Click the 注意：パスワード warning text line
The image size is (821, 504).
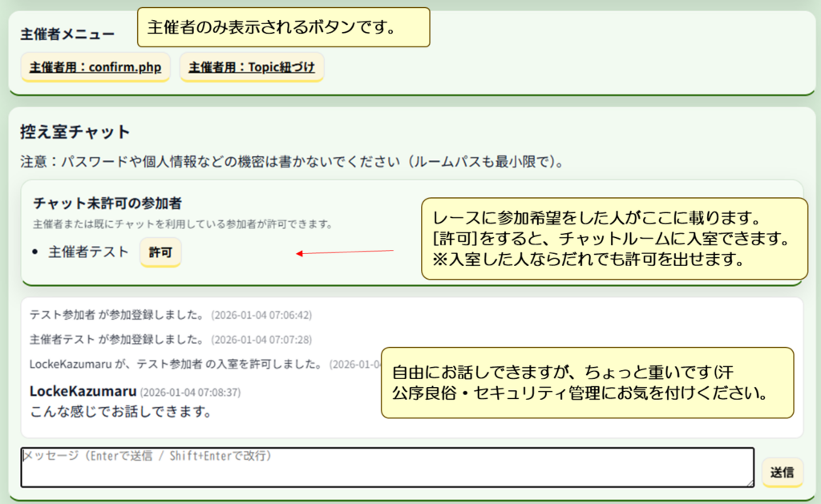(x=292, y=162)
